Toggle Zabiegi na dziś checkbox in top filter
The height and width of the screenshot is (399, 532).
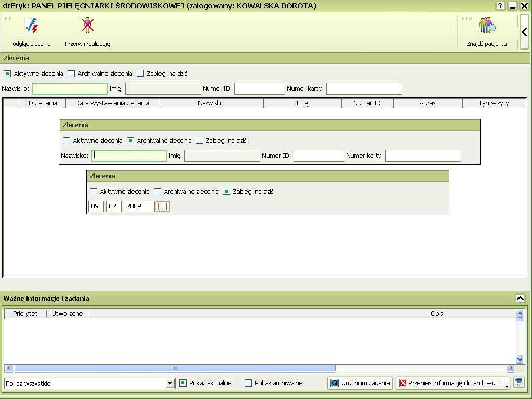(x=140, y=74)
